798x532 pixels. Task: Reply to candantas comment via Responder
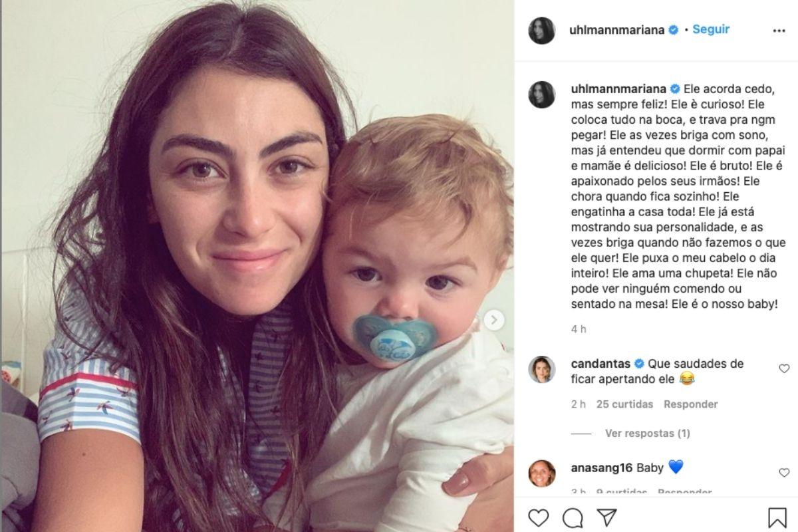pyautogui.click(x=691, y=404)
